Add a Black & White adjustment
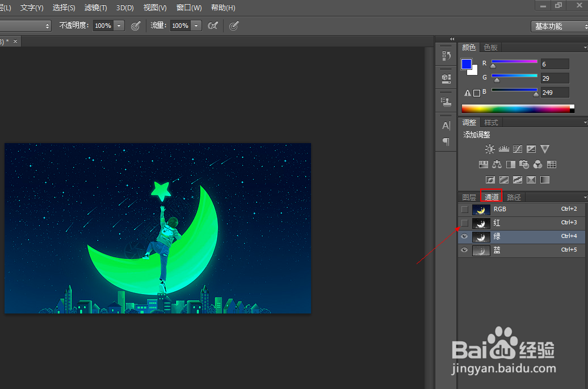The image size is (588, 389). click(x=511, y=164)
